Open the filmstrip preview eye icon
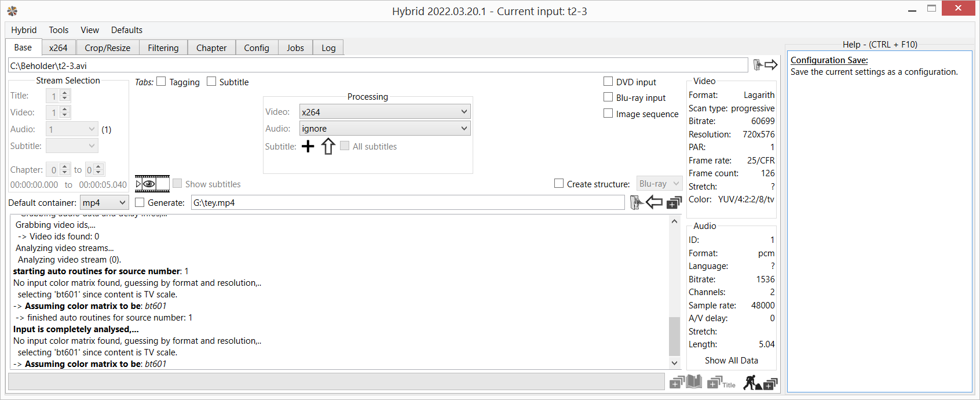The height and width of the screenshot is (400, 980). tap(152, 184)
